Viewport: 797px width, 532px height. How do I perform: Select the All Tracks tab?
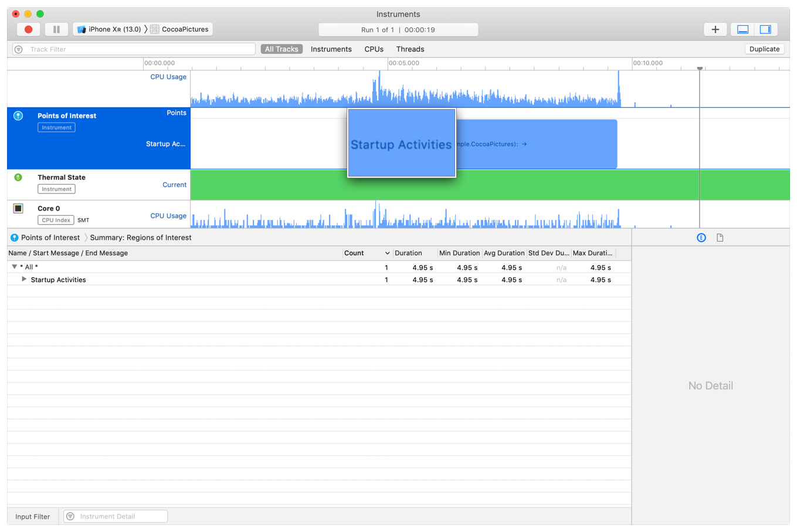click(x=282, y=49)
